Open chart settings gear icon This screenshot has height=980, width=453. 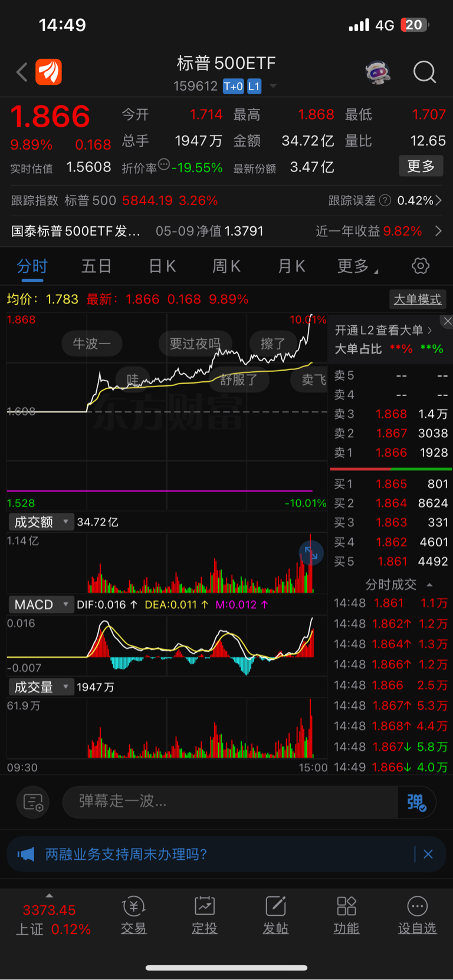coord(421,266)
